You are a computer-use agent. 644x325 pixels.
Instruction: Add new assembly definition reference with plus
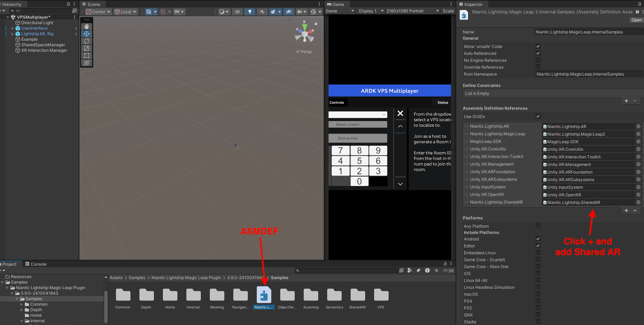point(626,210)
